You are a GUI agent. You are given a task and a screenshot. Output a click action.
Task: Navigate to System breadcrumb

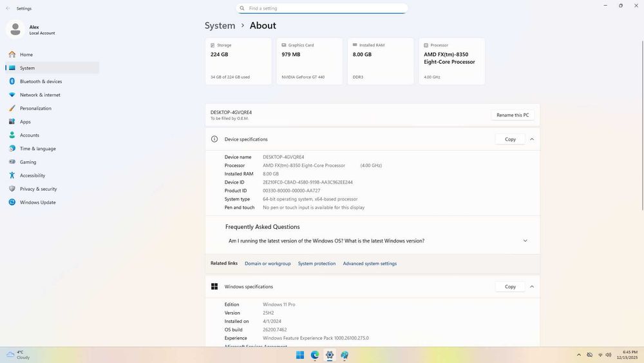(220, 26)
